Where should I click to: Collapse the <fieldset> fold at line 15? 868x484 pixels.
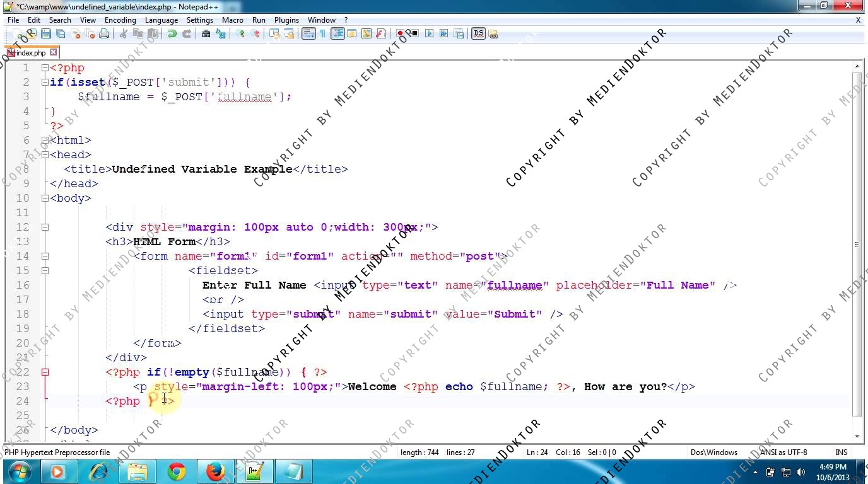pos(45,270)
